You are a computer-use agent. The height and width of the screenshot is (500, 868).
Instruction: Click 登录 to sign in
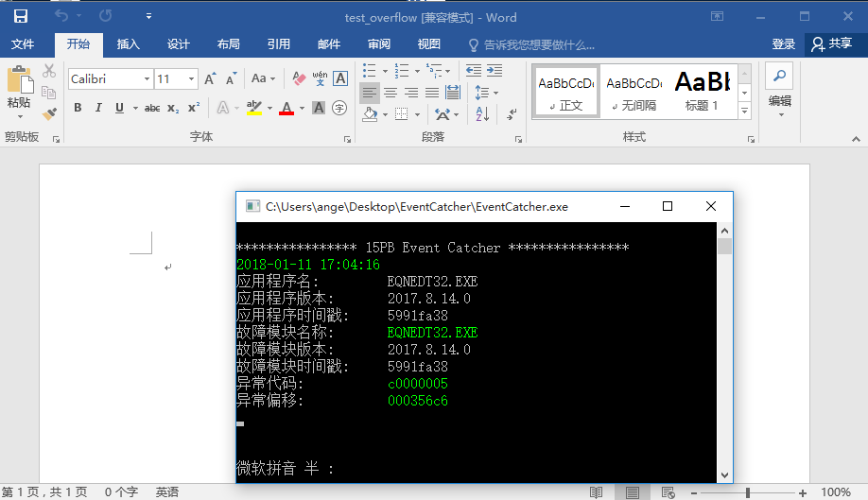pos(783,44)
